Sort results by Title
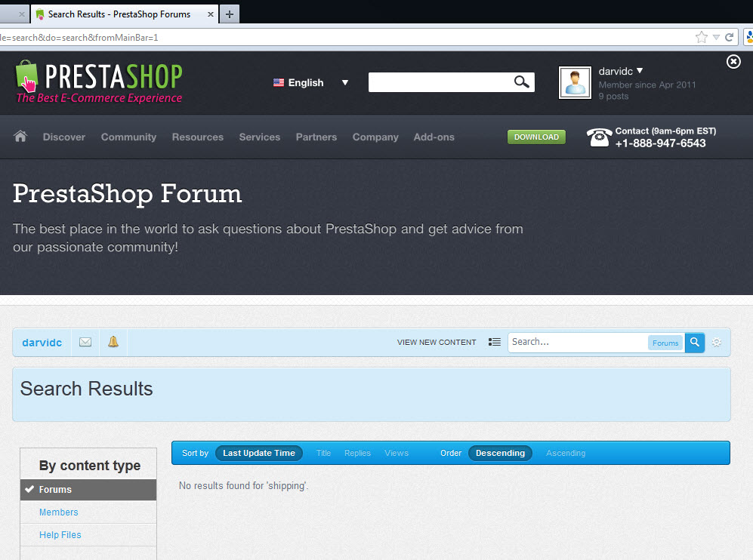Viewport: 753px width, 560px height. (323, 453)
